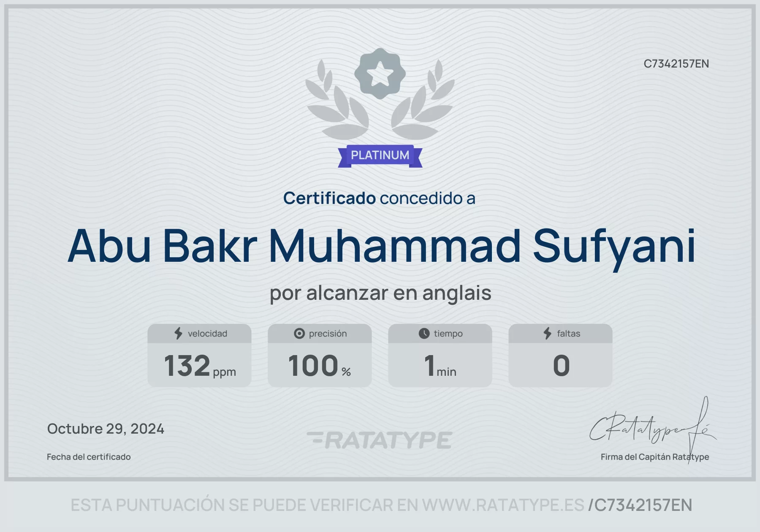Click the 132 ppm speed value

point(200,366)
